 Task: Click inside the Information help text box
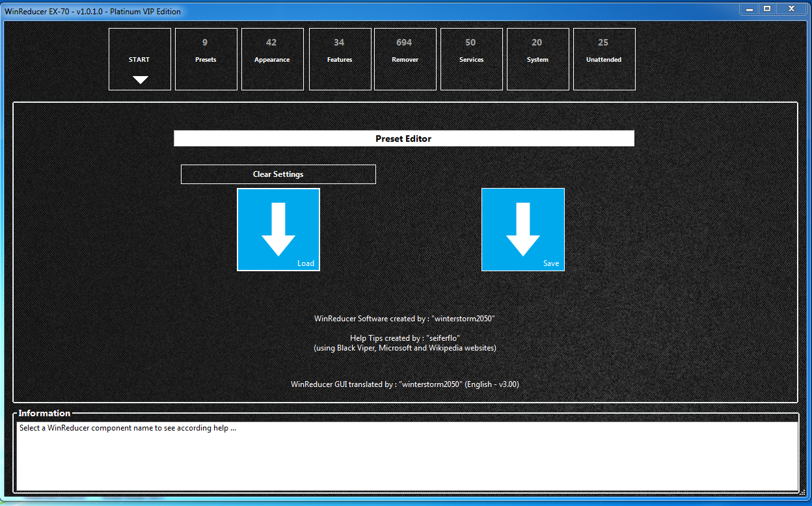click(x=407, y=457)
